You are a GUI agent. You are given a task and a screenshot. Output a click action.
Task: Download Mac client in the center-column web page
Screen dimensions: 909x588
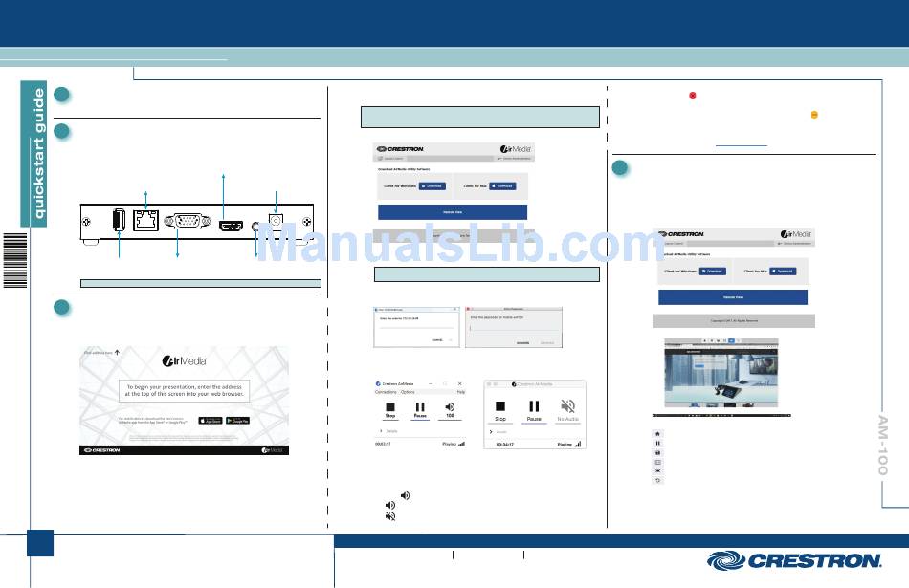(x=502, y=185)
